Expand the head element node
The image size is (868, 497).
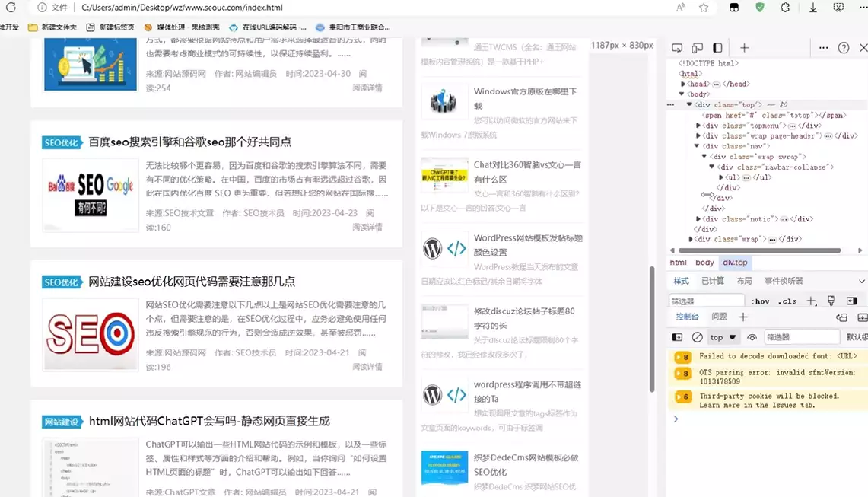(683, 84)
